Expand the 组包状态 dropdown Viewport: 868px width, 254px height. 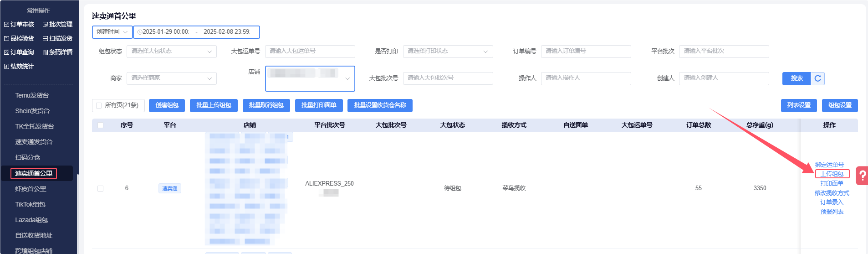171,51
